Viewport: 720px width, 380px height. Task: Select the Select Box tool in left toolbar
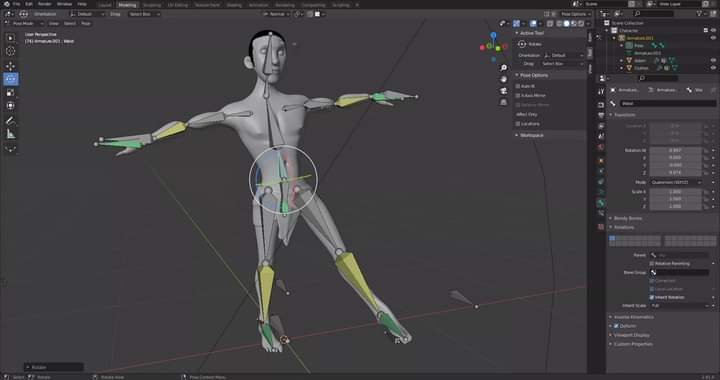coord(10,38)
